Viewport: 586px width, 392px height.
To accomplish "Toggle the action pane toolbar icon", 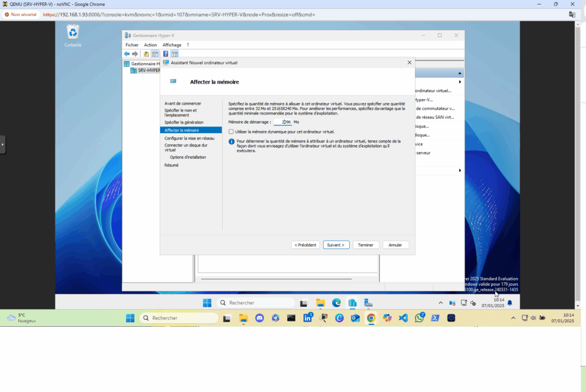I will [174, 54].
